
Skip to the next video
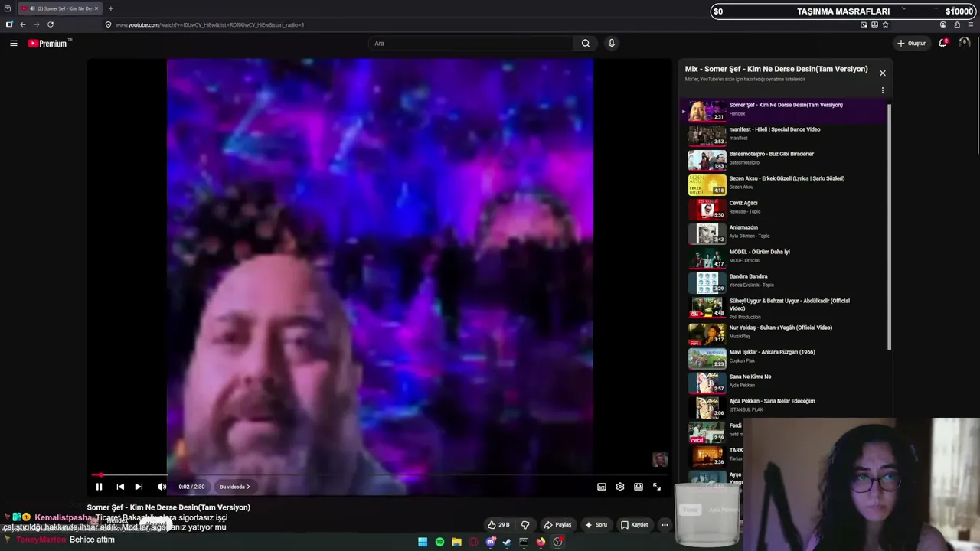(x=139, y=487)
